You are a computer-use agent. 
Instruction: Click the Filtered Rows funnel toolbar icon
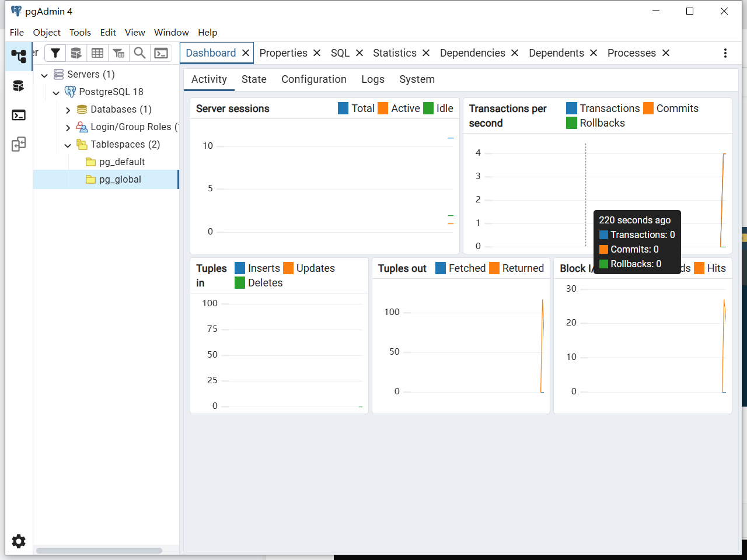(55, 53)
